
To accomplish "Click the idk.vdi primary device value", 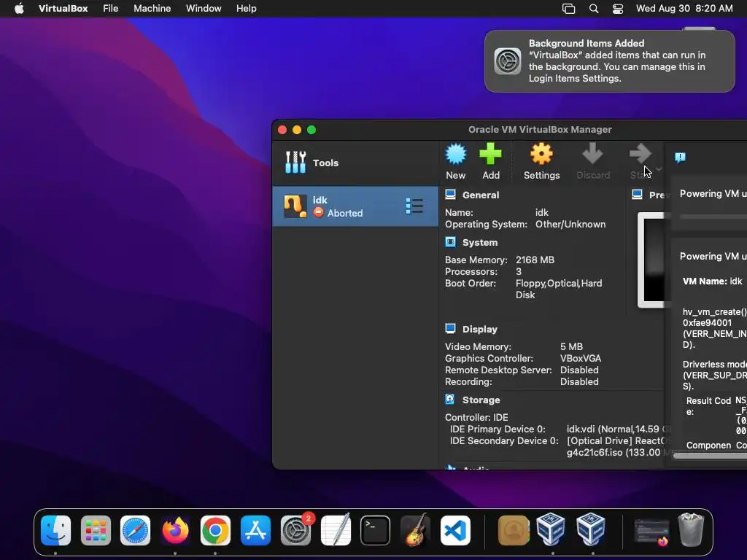I will click(x=619, y=429).
